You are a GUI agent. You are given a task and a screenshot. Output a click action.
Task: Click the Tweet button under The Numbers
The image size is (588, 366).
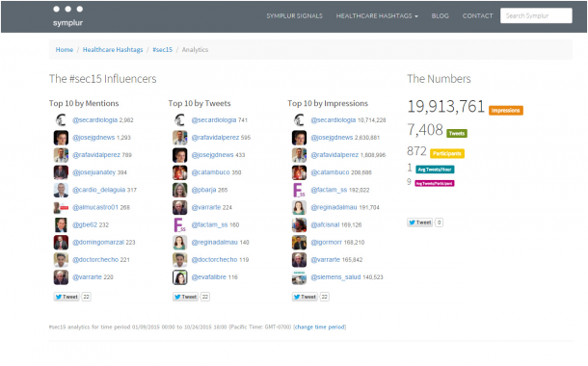click(x=419, y=222)
